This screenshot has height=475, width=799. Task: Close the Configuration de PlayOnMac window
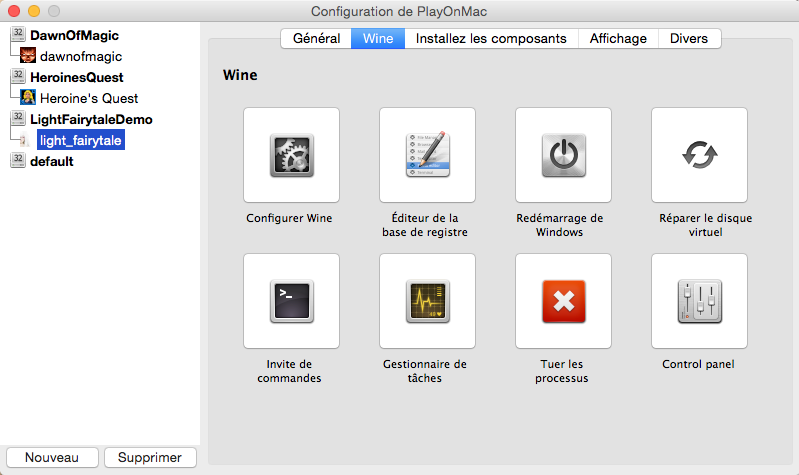pos(14,11)
